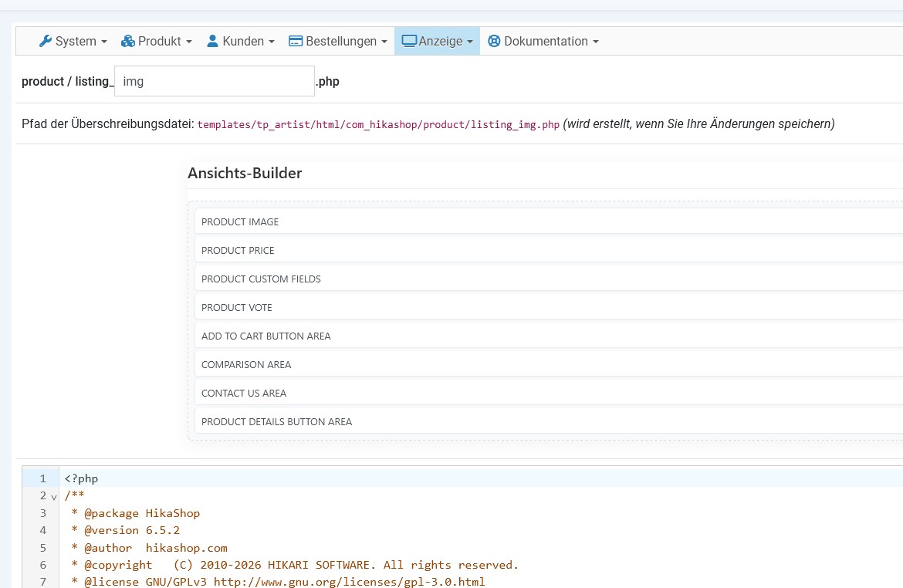Image resolution: width=903 pixels, height=588 pixels.
Task: Click code line 1 with <?php
Action: (x=81, y=478)
